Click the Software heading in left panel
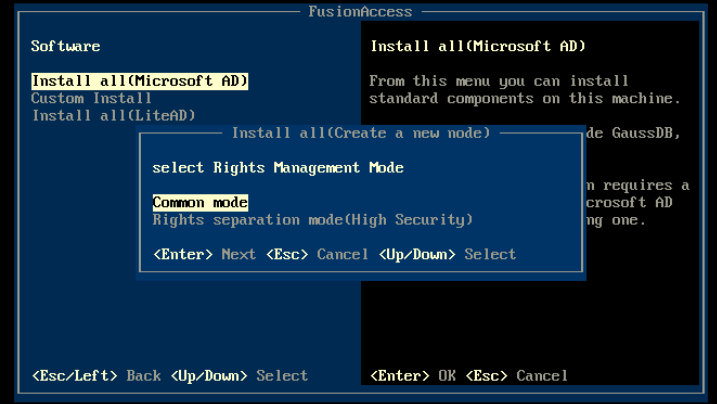Screen dimensions: 717x404 (66, 46)
